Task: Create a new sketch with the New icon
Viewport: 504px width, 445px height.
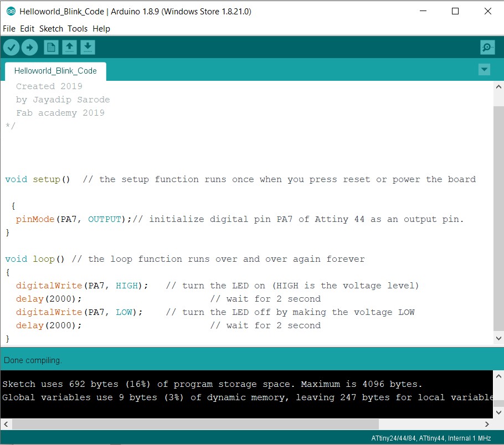Action: [x=51, y=48]
